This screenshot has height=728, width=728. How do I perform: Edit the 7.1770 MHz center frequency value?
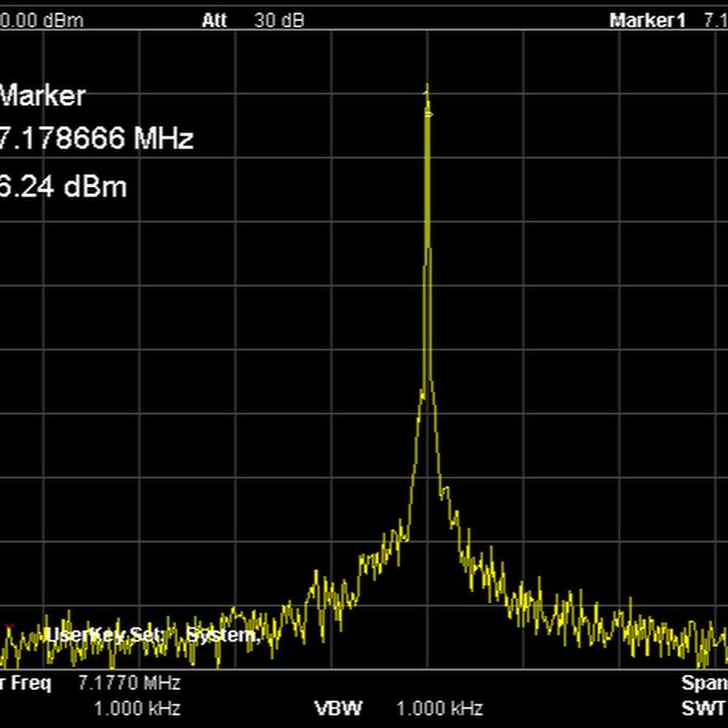click(129, 684)
